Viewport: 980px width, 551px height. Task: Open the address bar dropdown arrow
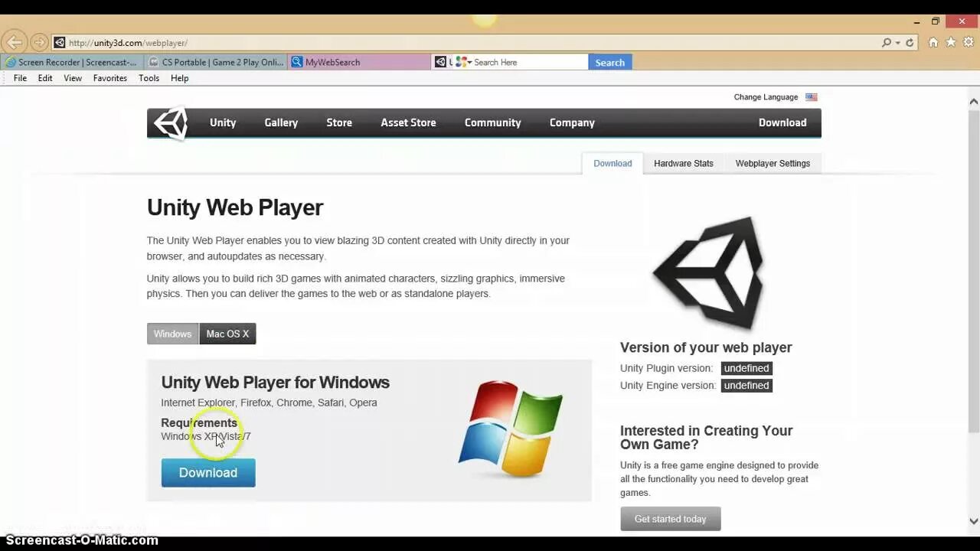click(x=897, y=43)
